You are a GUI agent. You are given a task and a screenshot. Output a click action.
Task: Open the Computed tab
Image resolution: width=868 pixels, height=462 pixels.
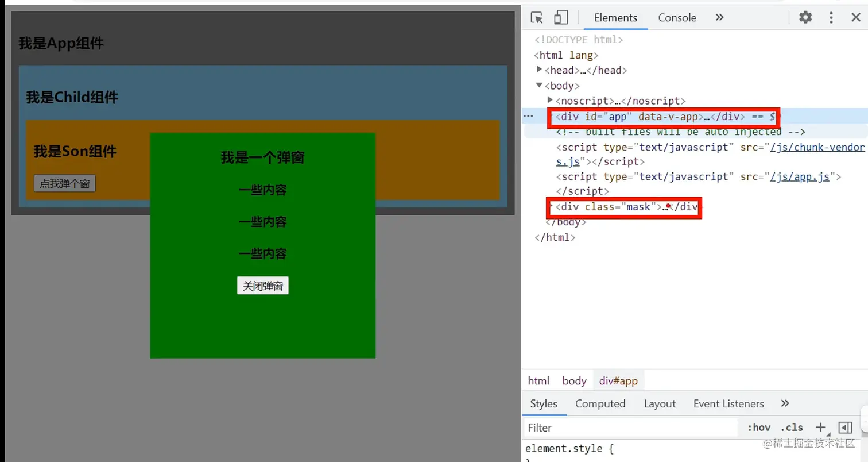coord(600,403)
